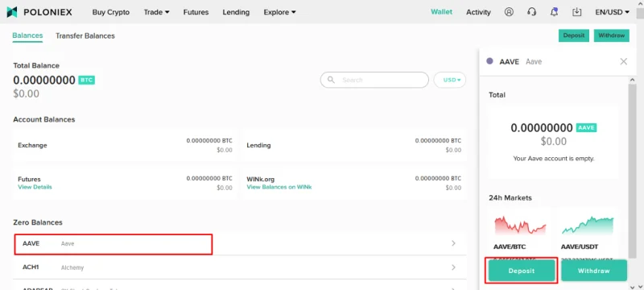Image resolution: width=644 pixels, height=290 pixels.
Task: Click the Exchange account balance card
Action: tap(125, 145)
